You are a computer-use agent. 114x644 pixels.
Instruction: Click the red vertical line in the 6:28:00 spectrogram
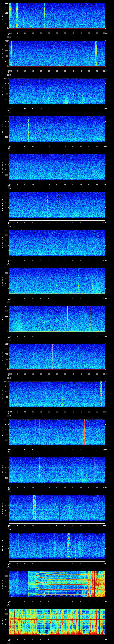tap(53, 356)
